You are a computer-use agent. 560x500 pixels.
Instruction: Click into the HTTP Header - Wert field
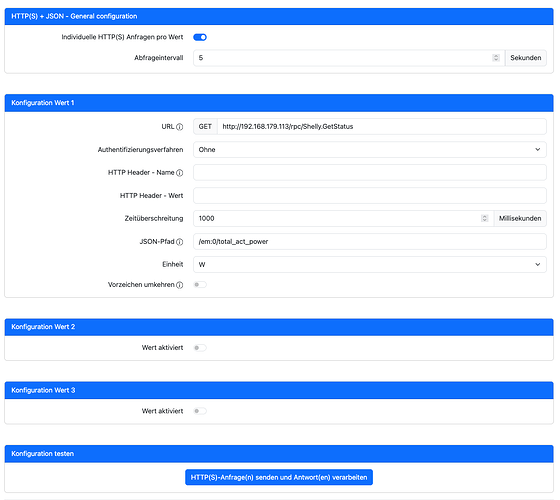(370, 196)
